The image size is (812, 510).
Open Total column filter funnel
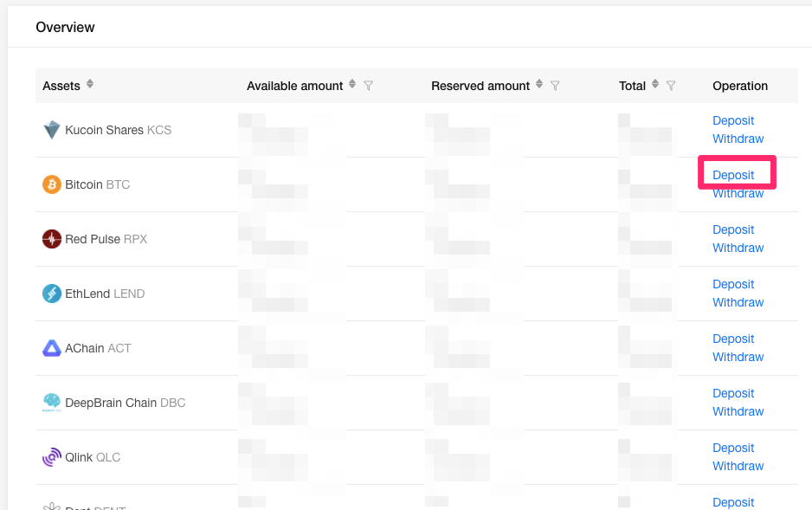click(x=671, y=86)
